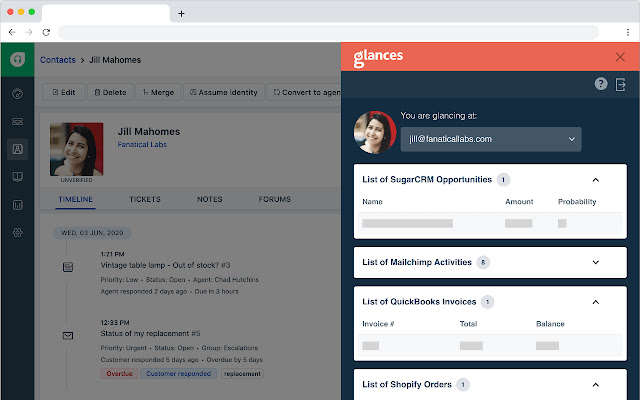Open the jill@fanaticallabs.com dropdown
Image resolution: width=640 pixels, height=400 pixels.
pyautogui.click(x=491, y=139)
